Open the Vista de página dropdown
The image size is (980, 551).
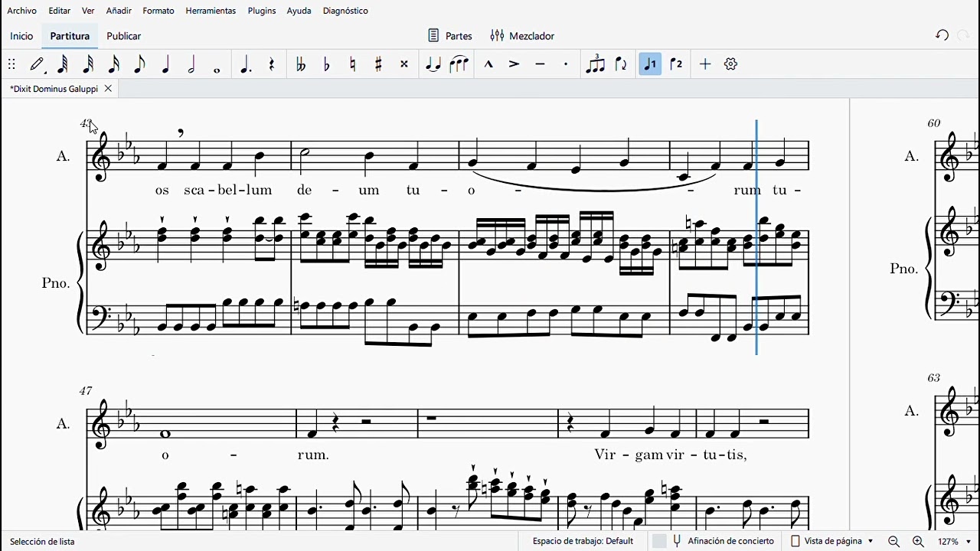pyautogui.click(x=831, y=541)
